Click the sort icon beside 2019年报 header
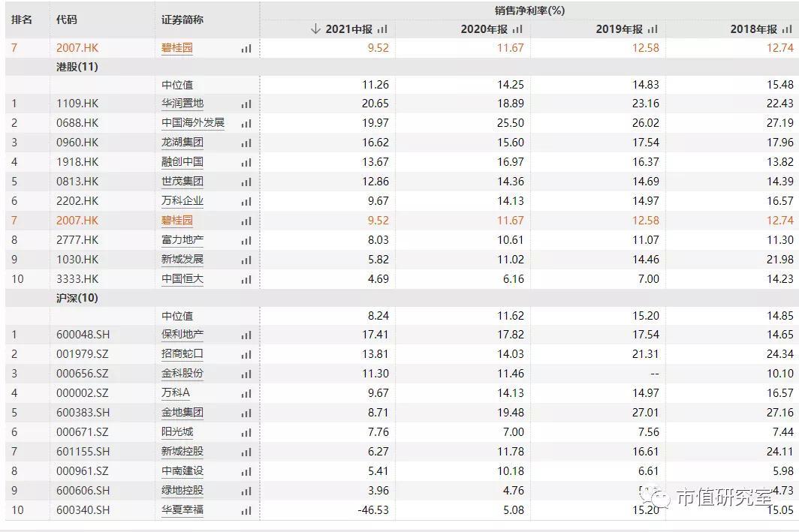Image resolution: width=799 pixels, height=532 pixels. tap(654, 29)
